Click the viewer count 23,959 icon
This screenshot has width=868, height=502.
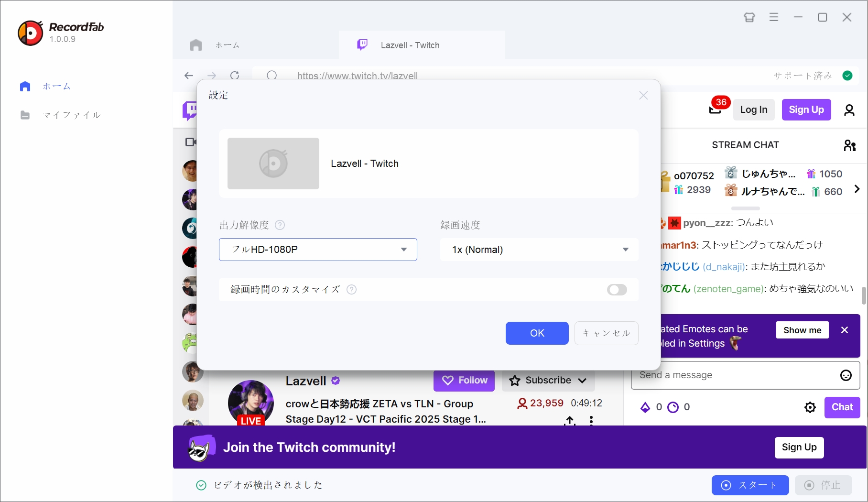[x=522, y=404]
